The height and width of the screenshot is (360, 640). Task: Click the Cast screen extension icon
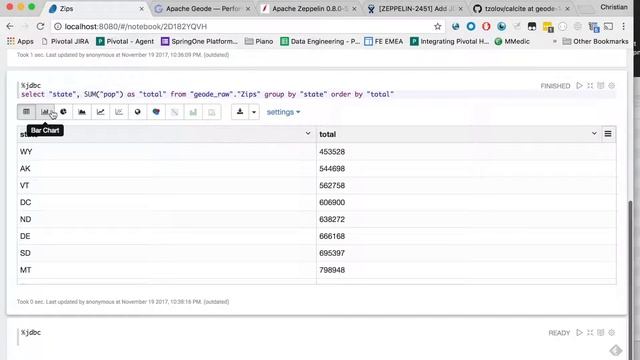click(x=609, y=27)
